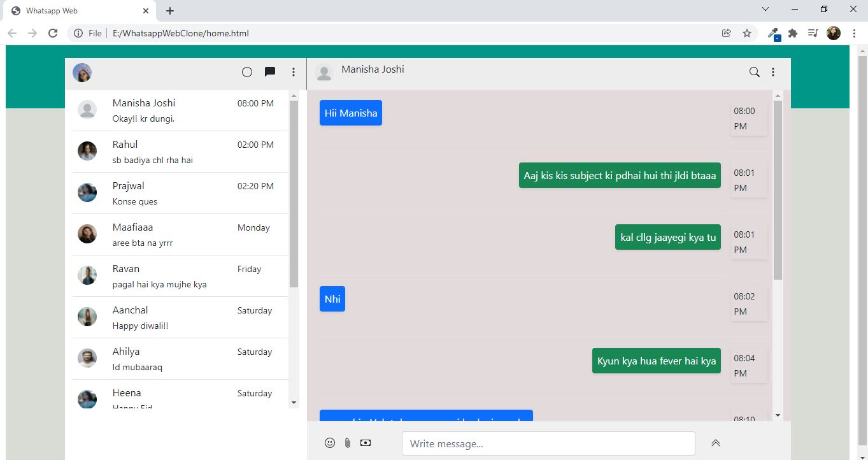Select the Rahul conversation
This screenshot has height=460, width=868.
[x=178, y=152]
